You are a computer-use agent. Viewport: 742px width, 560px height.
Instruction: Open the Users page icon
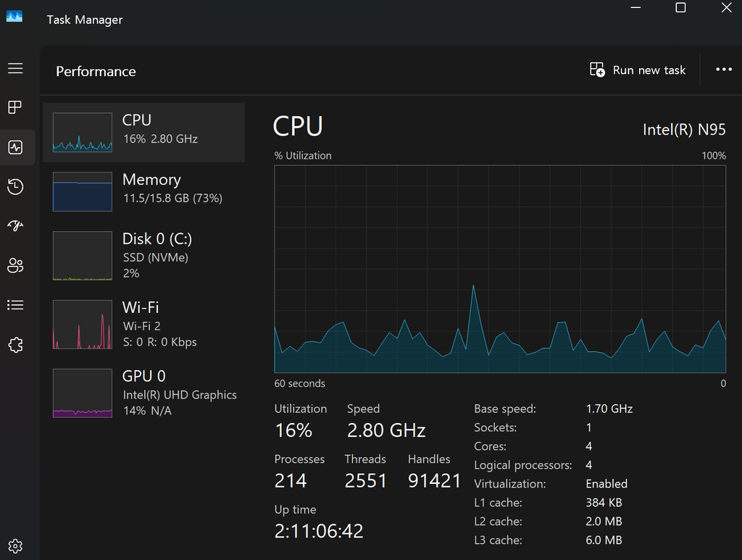coord(15,265)
